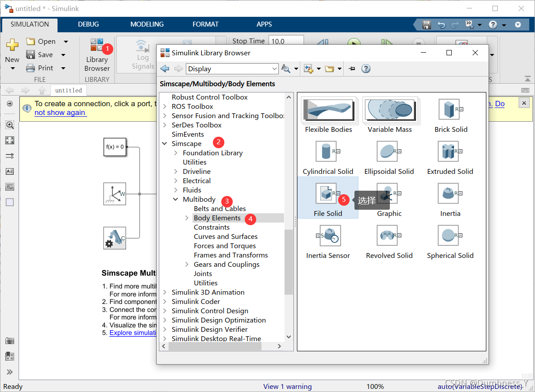Expand the Gears and Couplings node
The image size is (535, 392).
[x=187, y=265]
